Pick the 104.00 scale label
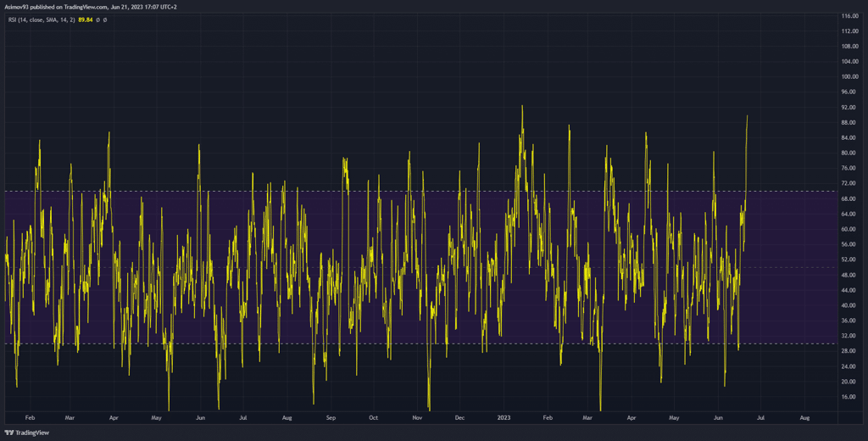 tap(849, 62)
